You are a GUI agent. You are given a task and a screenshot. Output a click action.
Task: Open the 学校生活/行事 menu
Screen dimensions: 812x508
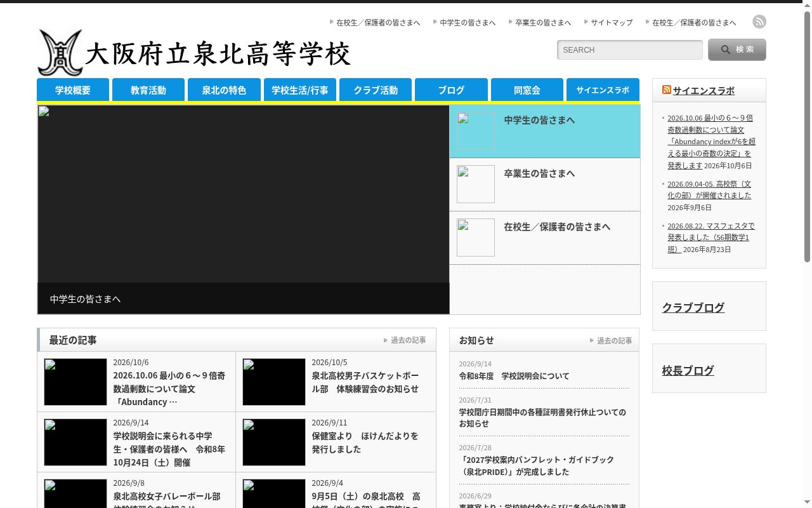click(300, 90)
